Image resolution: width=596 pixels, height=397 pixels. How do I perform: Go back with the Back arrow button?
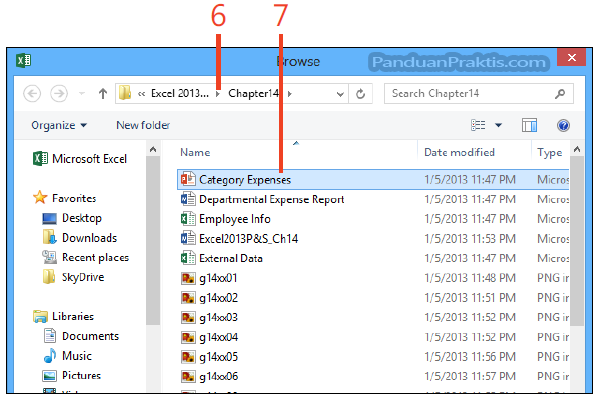(32, 94)
